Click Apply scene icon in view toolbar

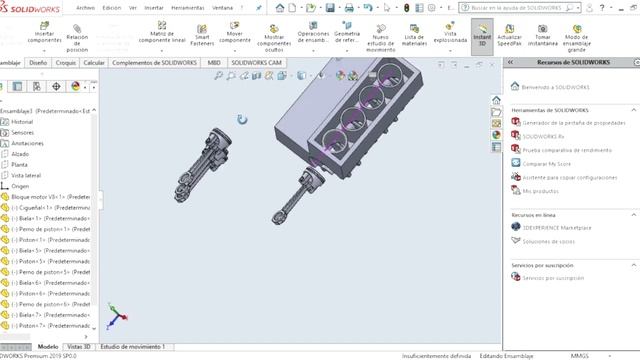pyautogui.click(x=353, y=75)
